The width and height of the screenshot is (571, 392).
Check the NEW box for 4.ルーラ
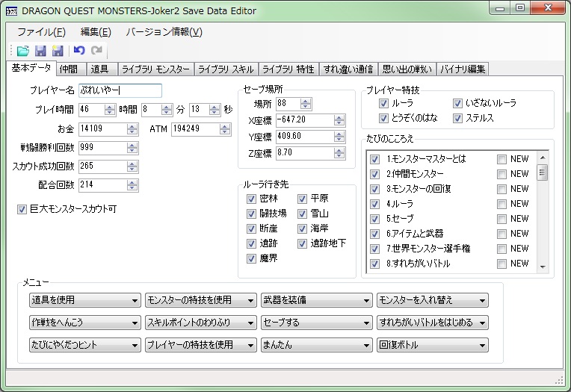[501, 204]
